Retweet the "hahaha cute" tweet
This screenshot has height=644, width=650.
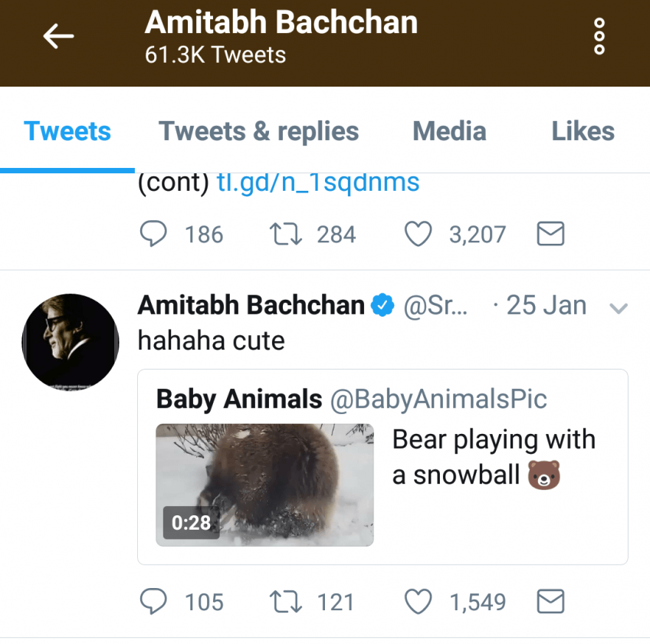285,602
